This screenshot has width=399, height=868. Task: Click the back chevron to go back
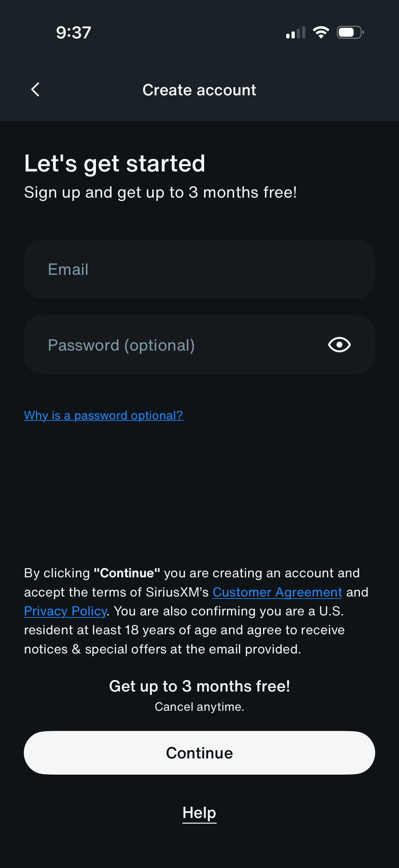click(35, 89)
